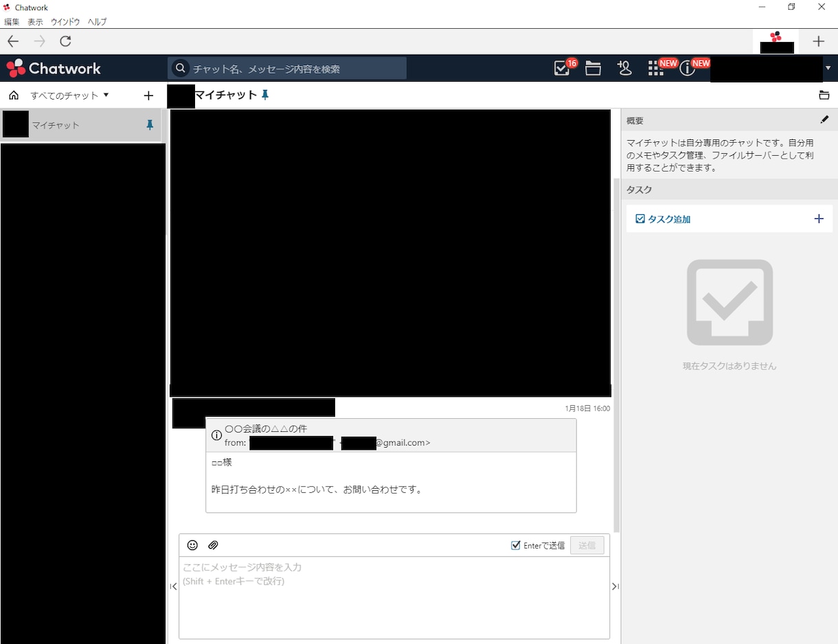Open the 編集 menu
Screen dimensions: 838x644
12,22
